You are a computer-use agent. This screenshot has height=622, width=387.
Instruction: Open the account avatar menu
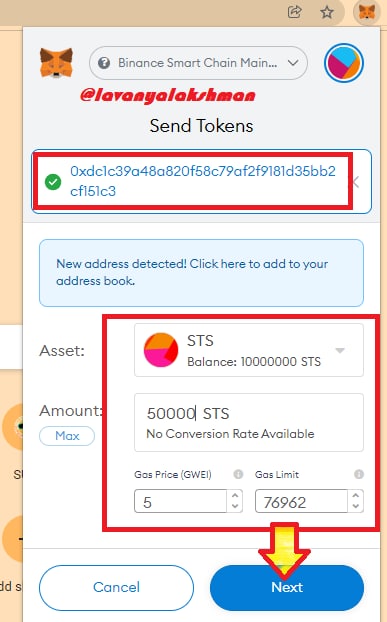tap(344, 63)
